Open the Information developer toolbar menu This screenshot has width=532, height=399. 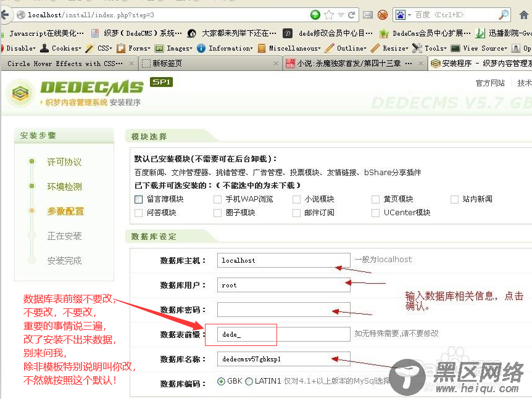225,48
